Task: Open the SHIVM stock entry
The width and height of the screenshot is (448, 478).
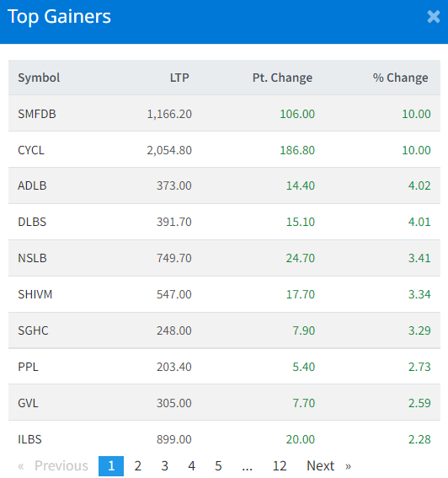Action: [35, 294]
